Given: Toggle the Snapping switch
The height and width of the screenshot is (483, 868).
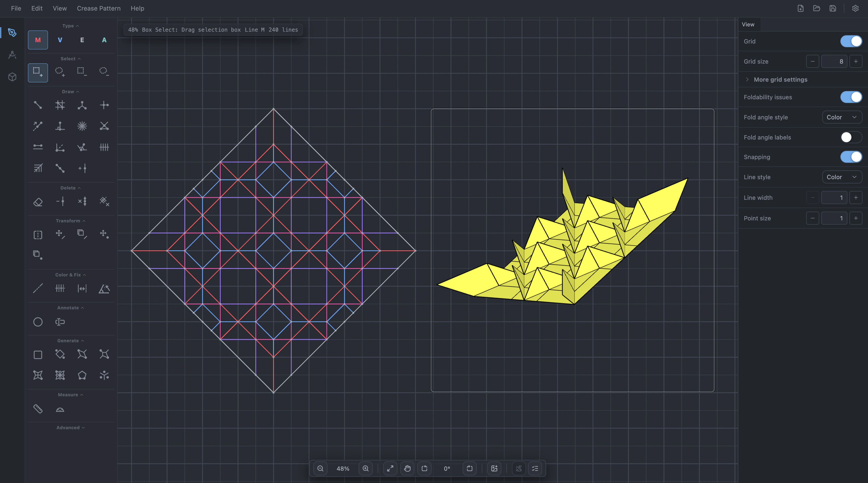Looking at the screenshot, I should pyautogui.click(x=851, y=157).
